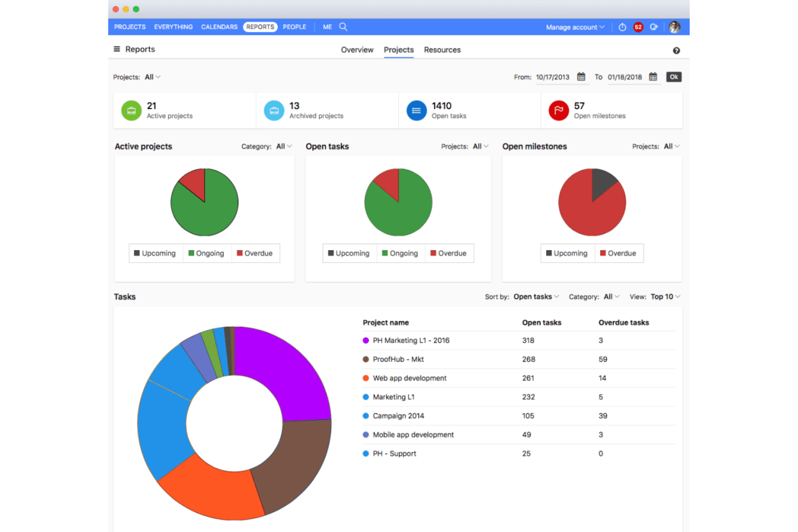Click the logout icon near the profile picture
Viewport: 798px width, 532px height.
(x=654, y=27)
